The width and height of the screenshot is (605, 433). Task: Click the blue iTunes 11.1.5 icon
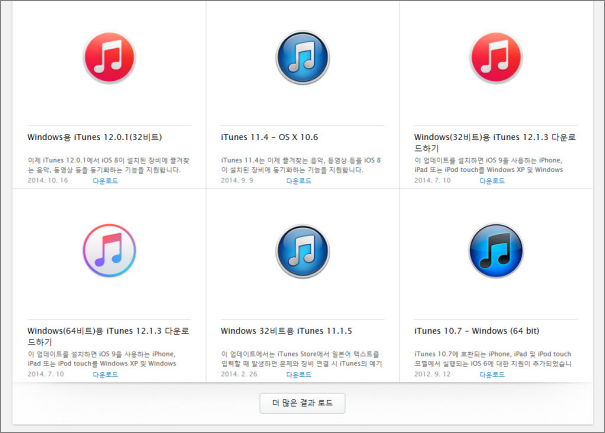(302, 251)
